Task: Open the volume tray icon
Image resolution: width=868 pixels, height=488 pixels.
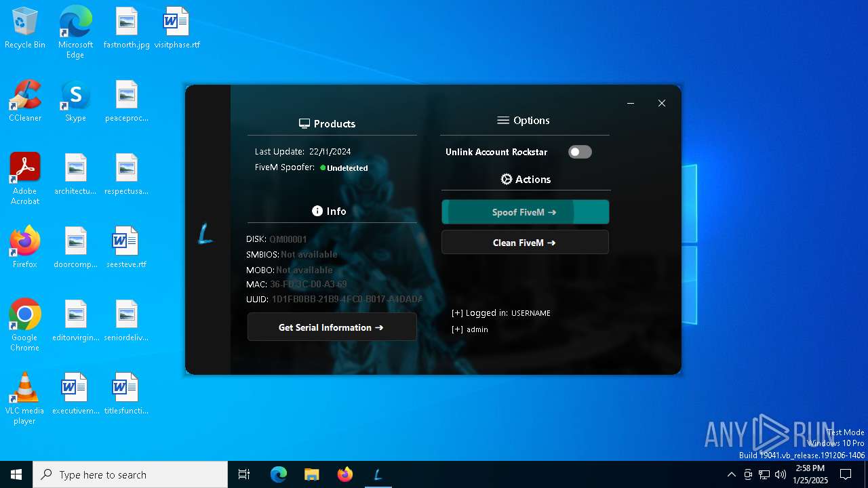Action: (x=781, y=474)
